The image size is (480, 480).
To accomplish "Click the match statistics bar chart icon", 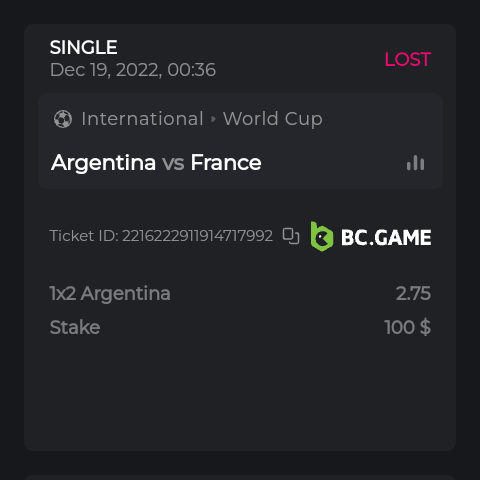I will [415, 163].
